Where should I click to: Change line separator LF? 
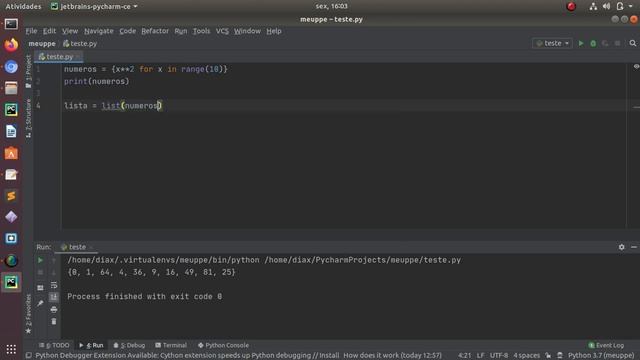[x=480, y=356]
